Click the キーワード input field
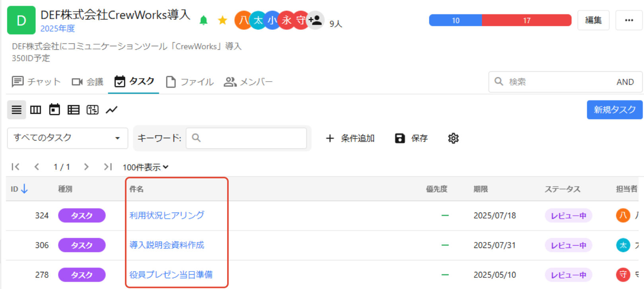The image size is (644, 289). tap(246, 138)
